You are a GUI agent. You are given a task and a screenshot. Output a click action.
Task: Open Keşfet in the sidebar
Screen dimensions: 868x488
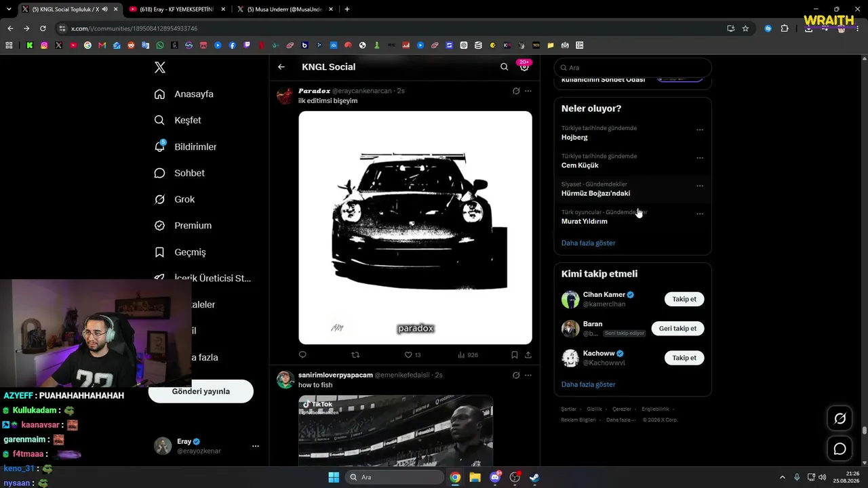[178, 120]
